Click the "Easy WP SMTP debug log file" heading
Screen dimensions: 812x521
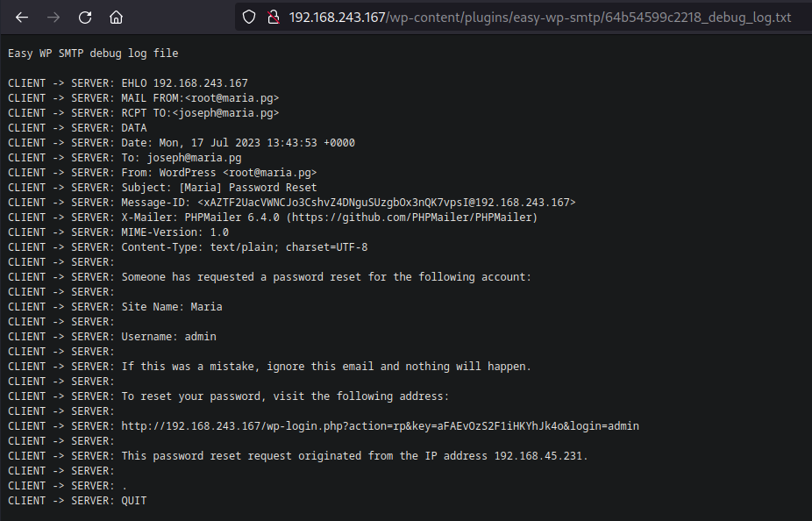coord(93,54)
